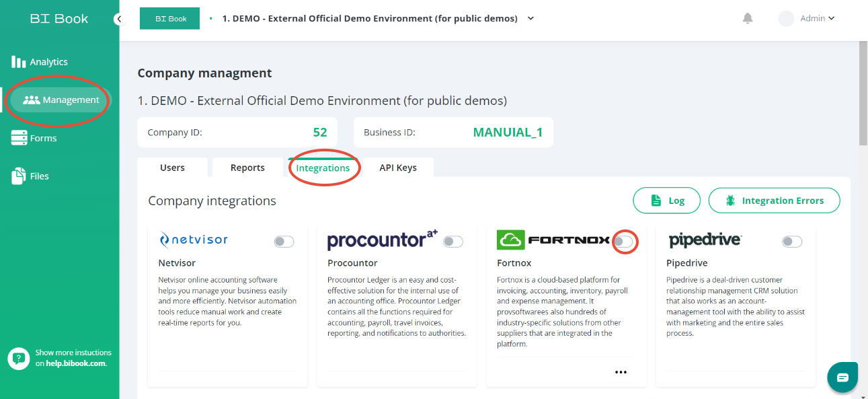Image resolution: width=868 pixels, height=399 pixels.
Task: Open notifications bell icon
Action: pos(748,19)
